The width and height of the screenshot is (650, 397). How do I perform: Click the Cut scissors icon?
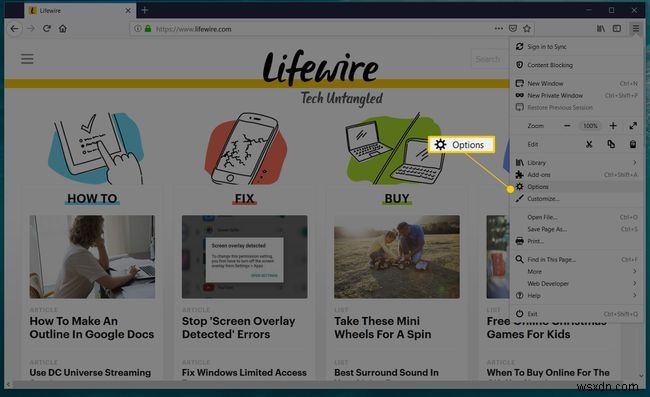click(589, 144)
